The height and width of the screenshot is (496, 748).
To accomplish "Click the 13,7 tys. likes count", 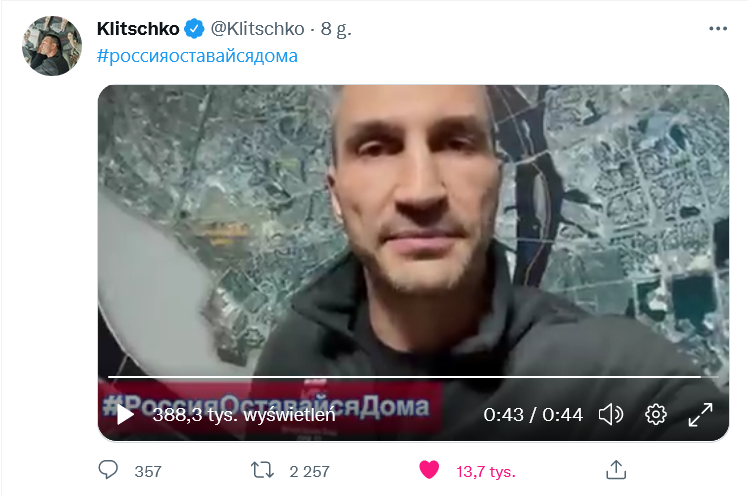I will point(486,472).
